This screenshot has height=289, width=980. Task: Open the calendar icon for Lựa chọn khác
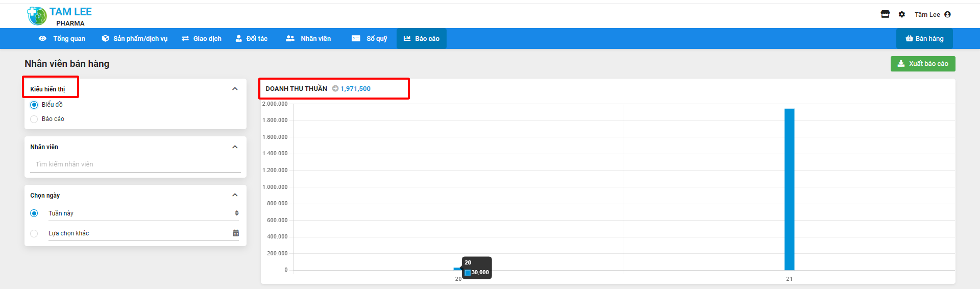point(236,233)
